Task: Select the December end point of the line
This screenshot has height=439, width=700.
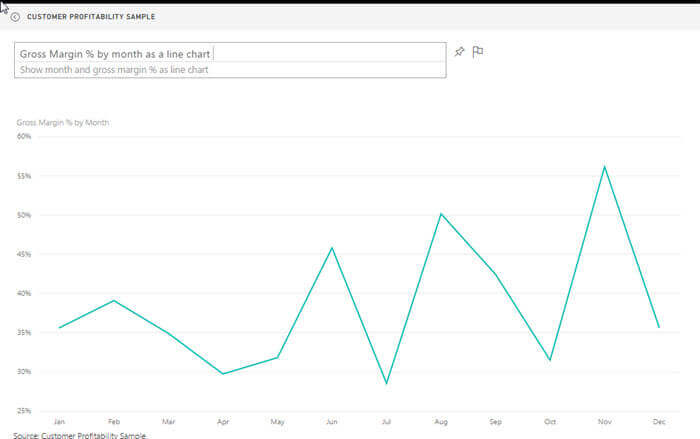Action: pos(659,327)
